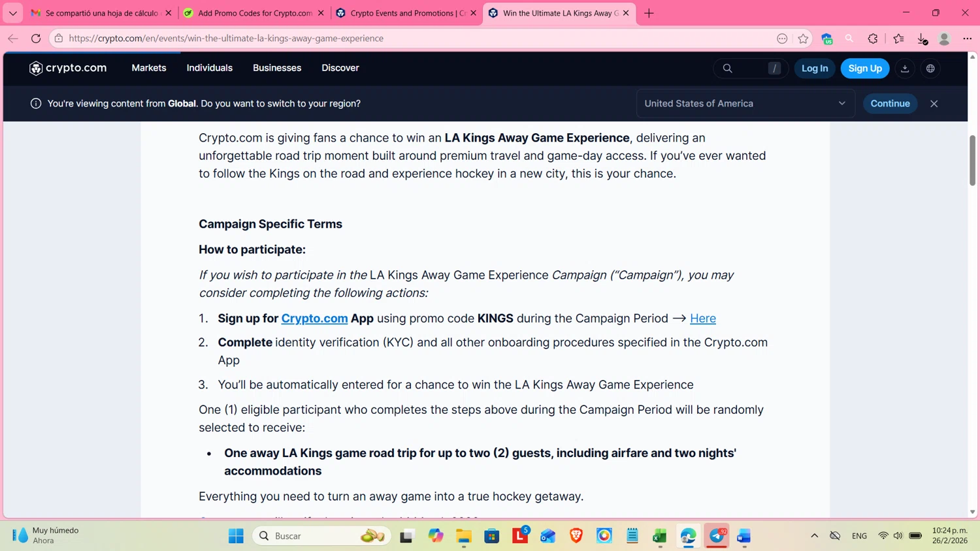Follow the Here link after promo code
The height and width of the screenshot is (551, 980).
[x=703, y=319]
